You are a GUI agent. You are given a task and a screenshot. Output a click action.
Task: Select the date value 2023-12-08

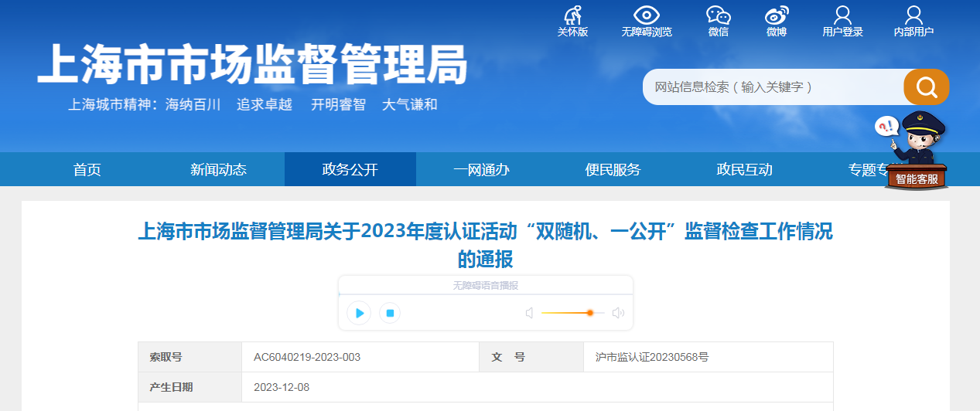pos(282,387)
